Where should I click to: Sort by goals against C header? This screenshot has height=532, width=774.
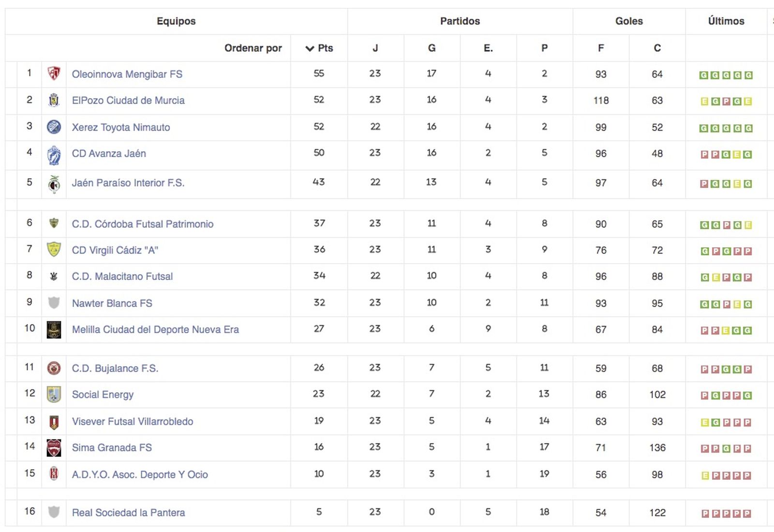(x=657, y=48)
